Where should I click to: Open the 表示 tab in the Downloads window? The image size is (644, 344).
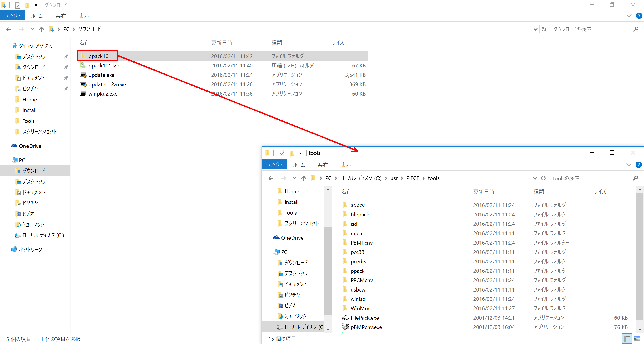(x=84, y=16)
